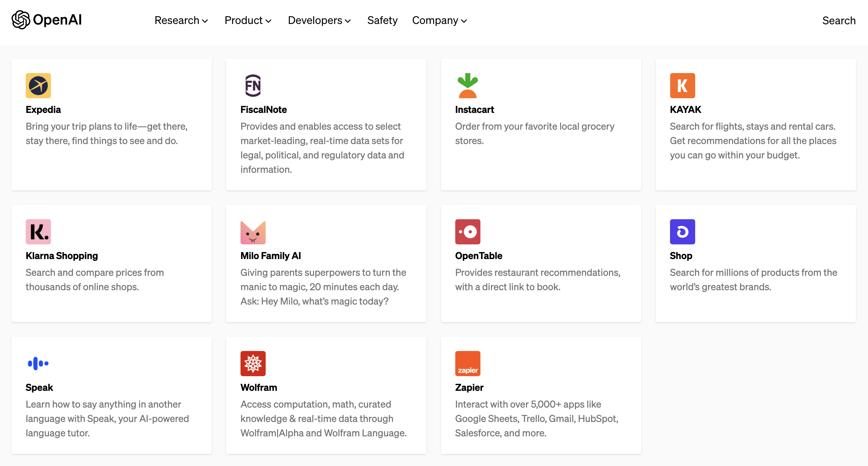868x466 pixels.
Task: Click FiscalNote's description paragraph
Action: [323, 148]
